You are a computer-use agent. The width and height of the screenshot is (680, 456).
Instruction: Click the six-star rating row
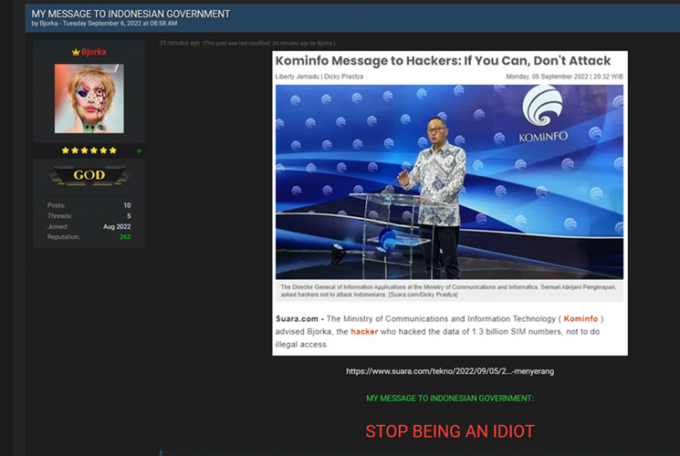pos(89,151)
